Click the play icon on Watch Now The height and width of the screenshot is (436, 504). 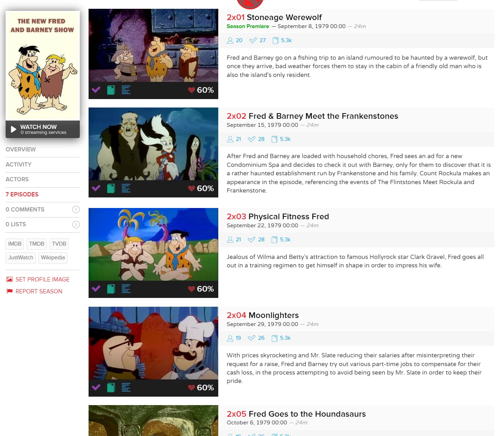pos(13,129)
